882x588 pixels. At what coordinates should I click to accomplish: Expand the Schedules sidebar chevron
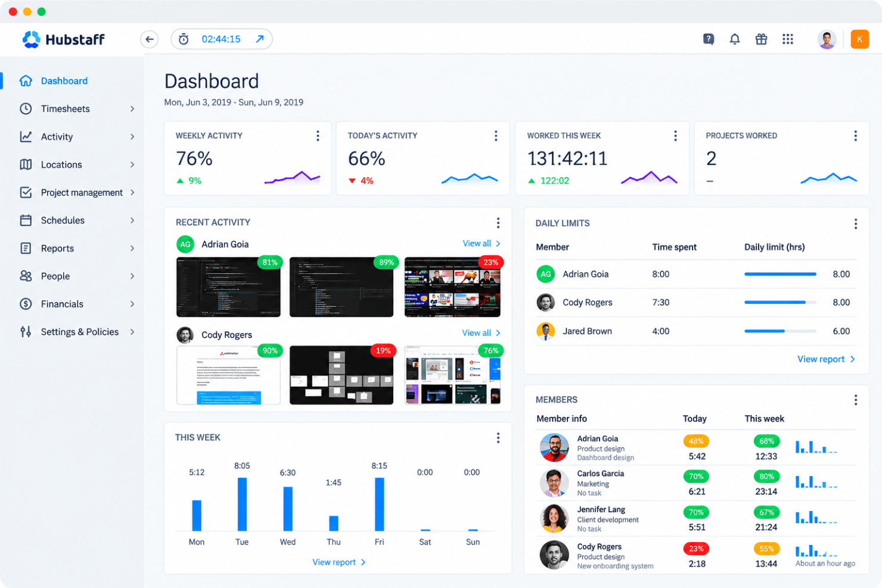pos(132,220)
